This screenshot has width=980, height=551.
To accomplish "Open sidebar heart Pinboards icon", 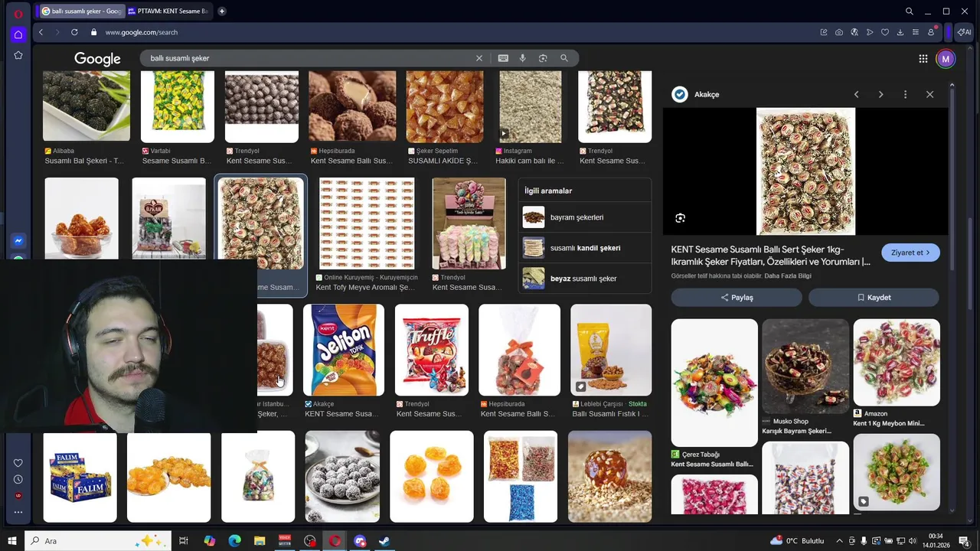I will (x=18, y=463).
